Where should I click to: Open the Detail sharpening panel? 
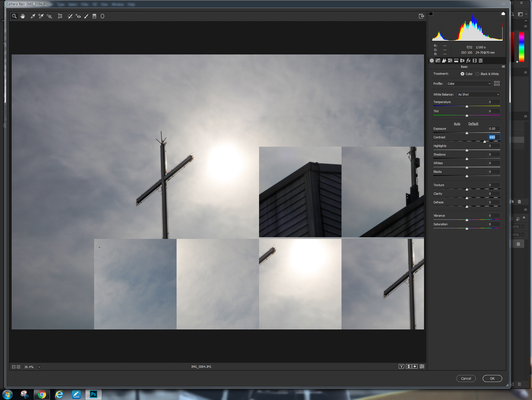tap(444, 61)
